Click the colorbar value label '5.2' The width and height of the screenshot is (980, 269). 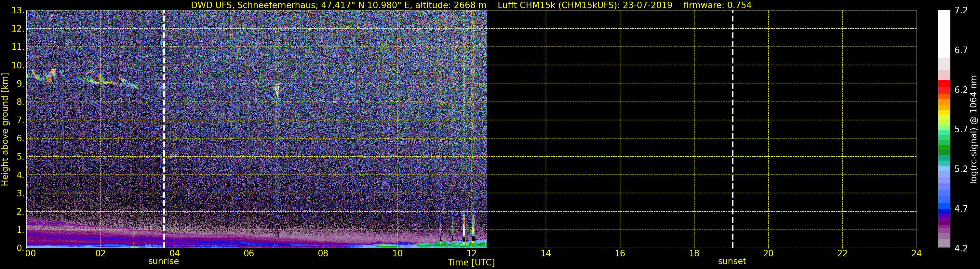[961, 169]
